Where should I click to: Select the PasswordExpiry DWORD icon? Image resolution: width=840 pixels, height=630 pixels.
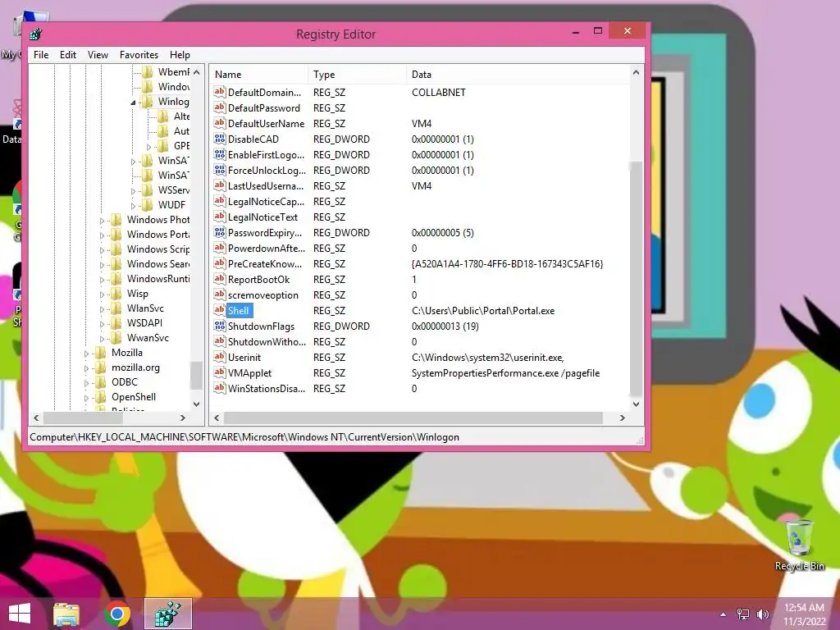point(220,232)
